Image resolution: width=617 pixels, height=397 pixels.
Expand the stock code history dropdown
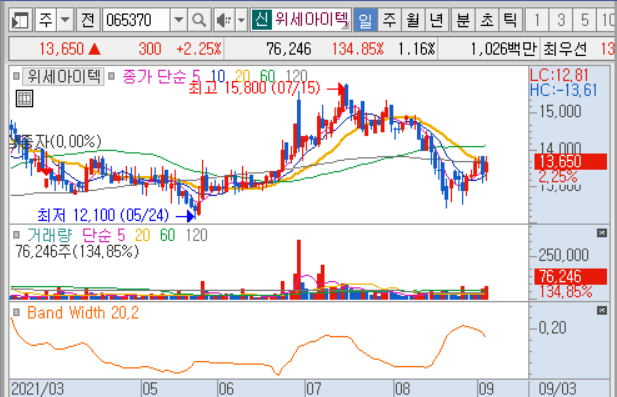point(179,20)
